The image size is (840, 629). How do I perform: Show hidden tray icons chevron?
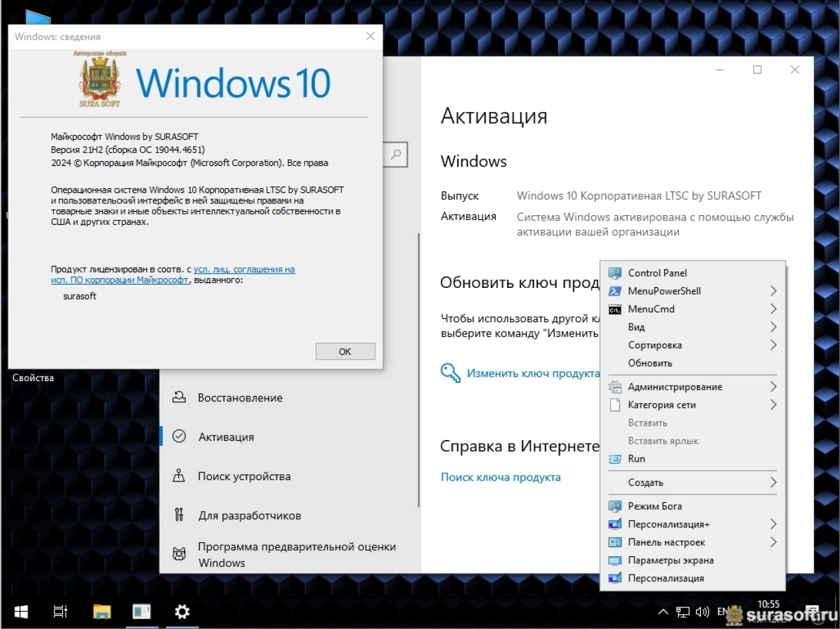663,612
